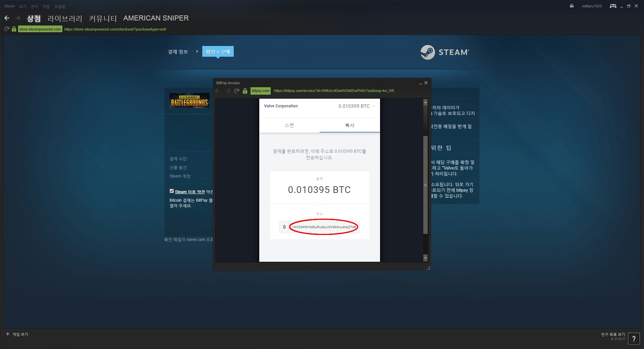Click the Steam store secure lock icon
The image size is (644, 349).
pos(14,29)
